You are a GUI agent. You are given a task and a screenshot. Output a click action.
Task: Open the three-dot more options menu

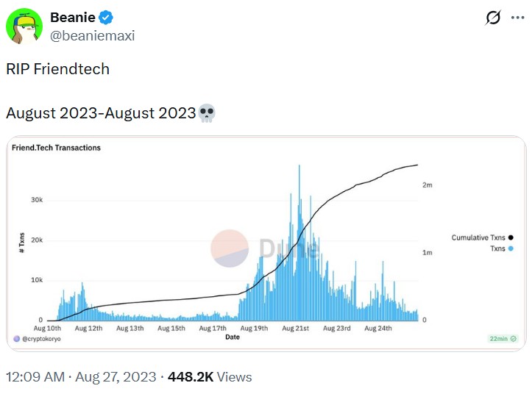(x=517, y=18)
